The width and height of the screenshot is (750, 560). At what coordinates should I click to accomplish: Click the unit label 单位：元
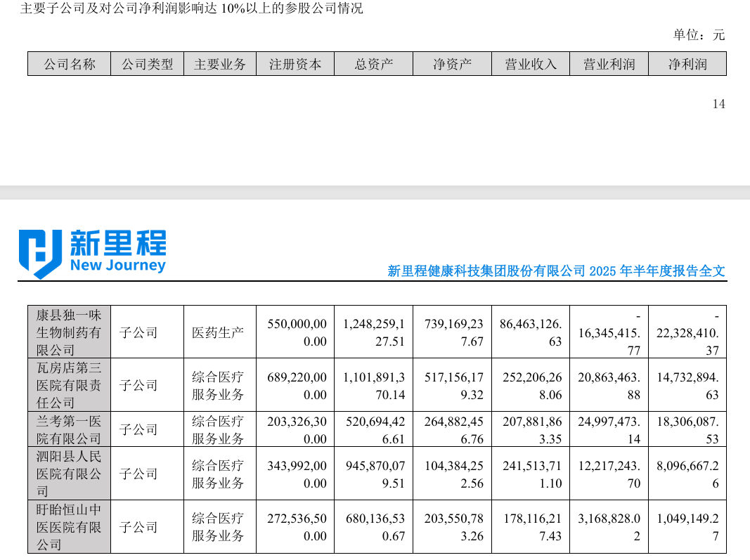[x=699, y=35]
